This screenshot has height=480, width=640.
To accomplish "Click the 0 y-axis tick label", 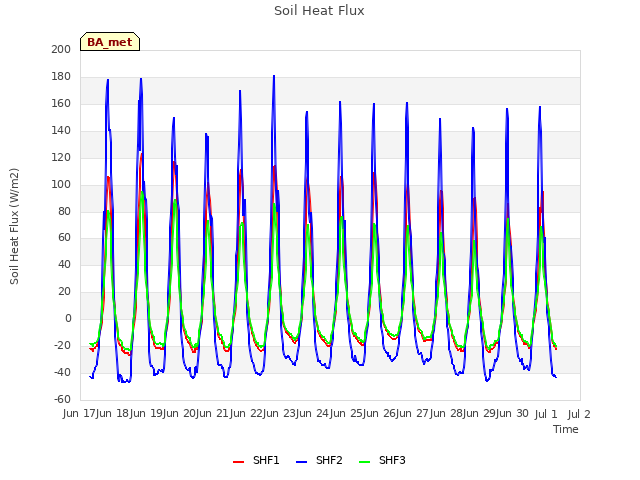I will pyautogui.click(x=68, y=319).
